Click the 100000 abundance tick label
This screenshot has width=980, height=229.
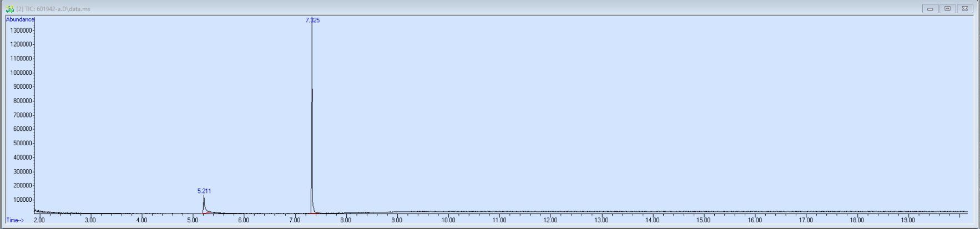click(23, 200)
